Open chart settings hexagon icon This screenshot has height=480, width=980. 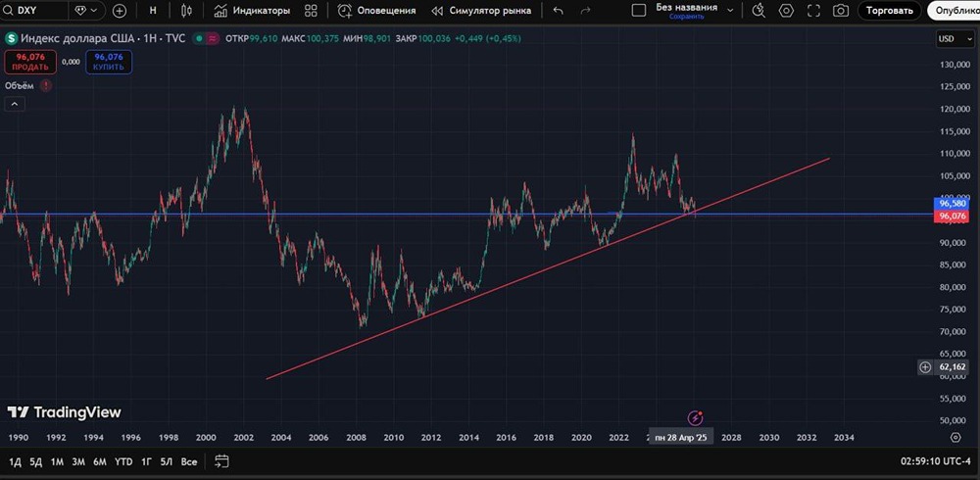point(786,11)
